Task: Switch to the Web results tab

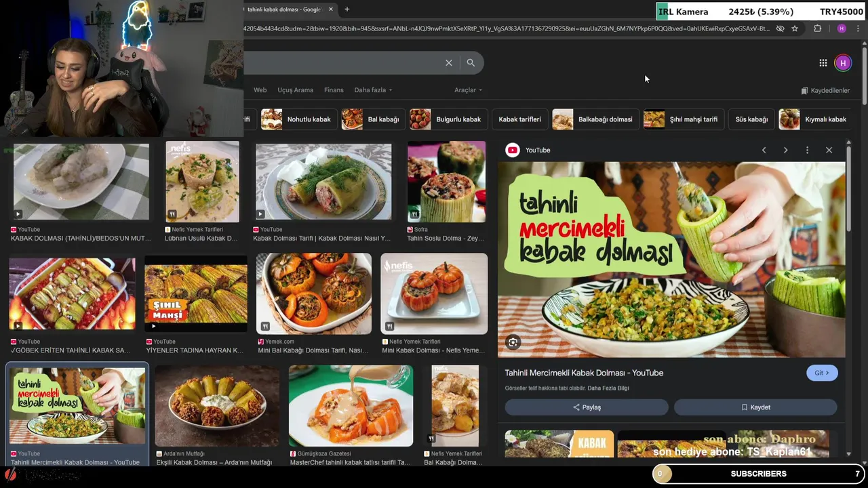Action: click(260, 89)
